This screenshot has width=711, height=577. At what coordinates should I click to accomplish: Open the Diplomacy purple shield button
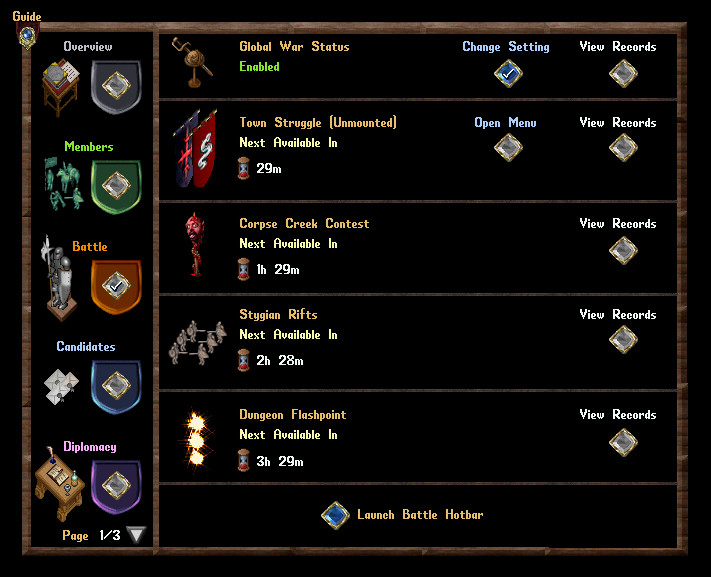(116, 486)
